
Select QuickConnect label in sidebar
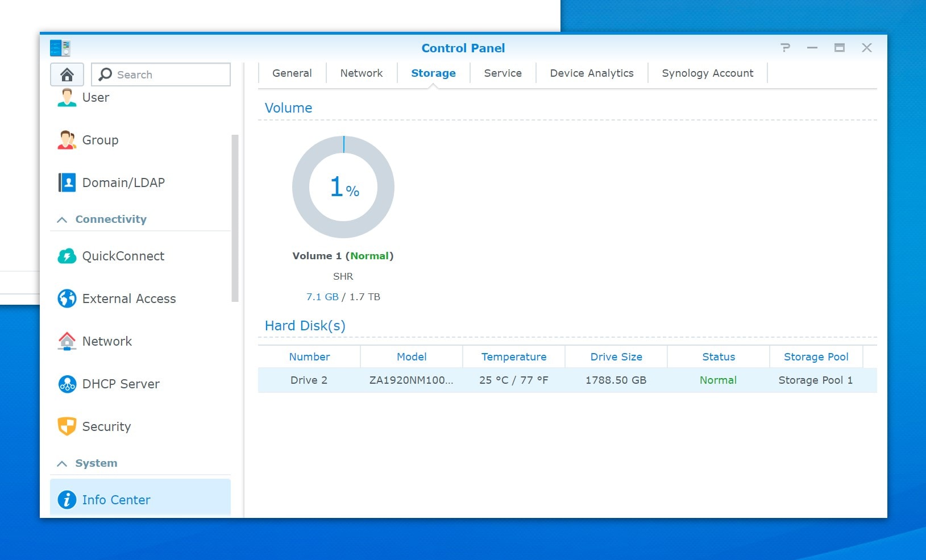(x=123, y=256)
